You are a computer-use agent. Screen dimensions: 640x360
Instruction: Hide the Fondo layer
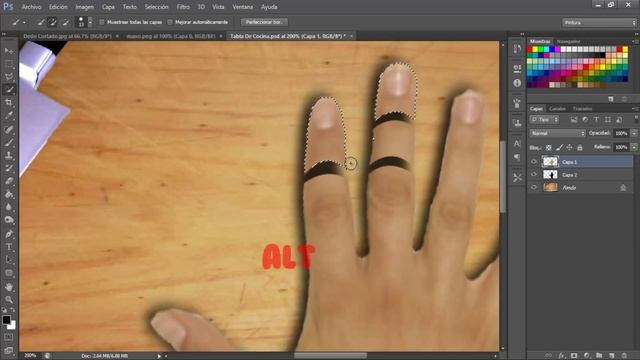point(534,188)
